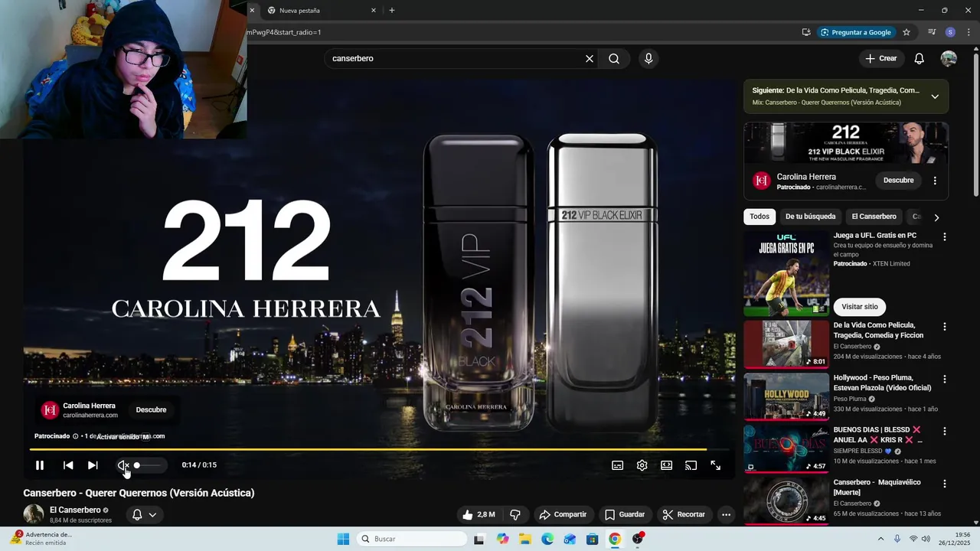Skip to next video in player

click(x=93, y=465)
